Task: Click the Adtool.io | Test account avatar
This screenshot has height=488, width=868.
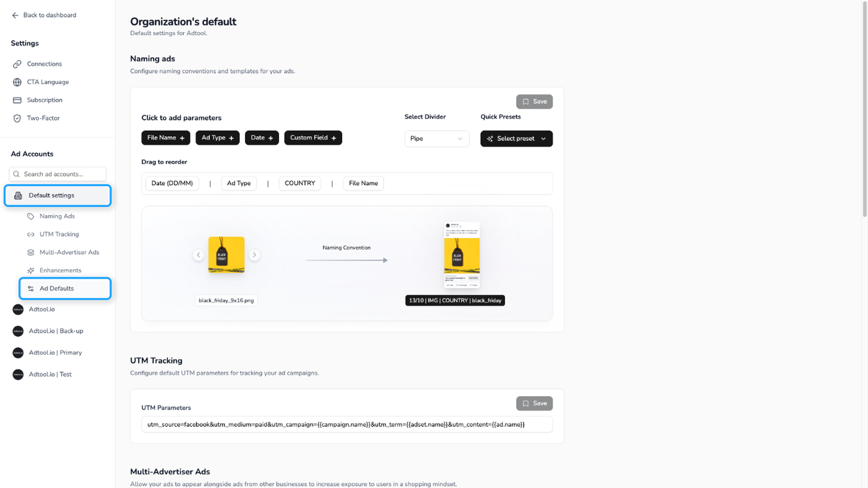Action: pyautogui.click(x=18, y=375)
